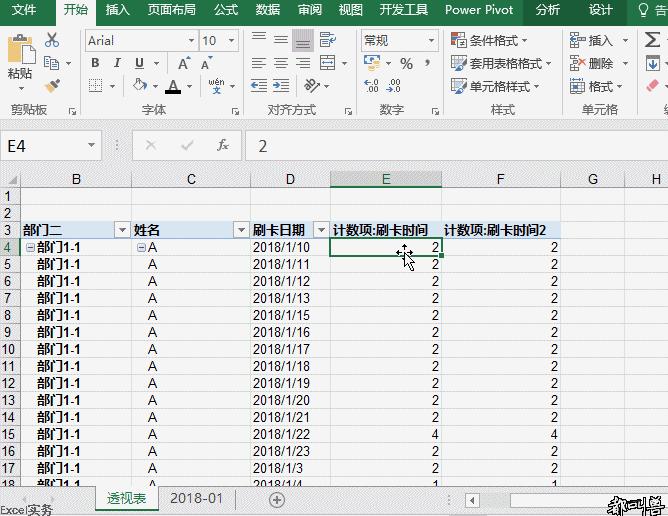Click the Copy icon

click(x=52, y=63)
